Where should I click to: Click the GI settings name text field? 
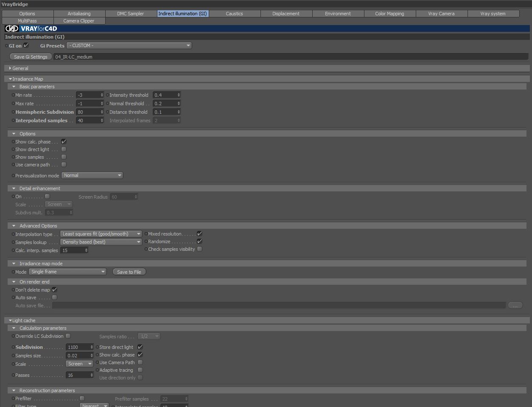[x=291, y=57]
